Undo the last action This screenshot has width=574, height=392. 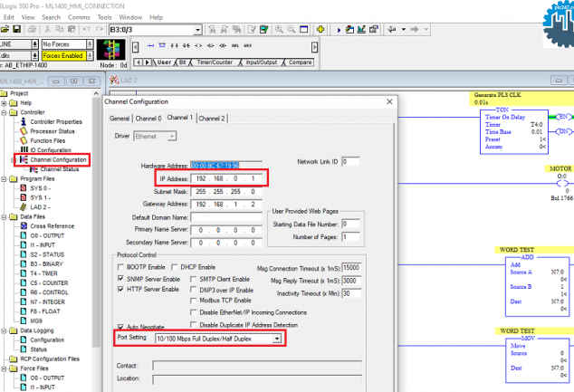(86, 29)
